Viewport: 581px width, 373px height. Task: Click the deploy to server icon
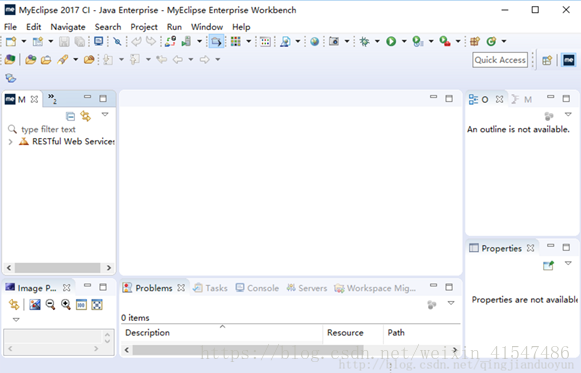click(x=170, y=41)
